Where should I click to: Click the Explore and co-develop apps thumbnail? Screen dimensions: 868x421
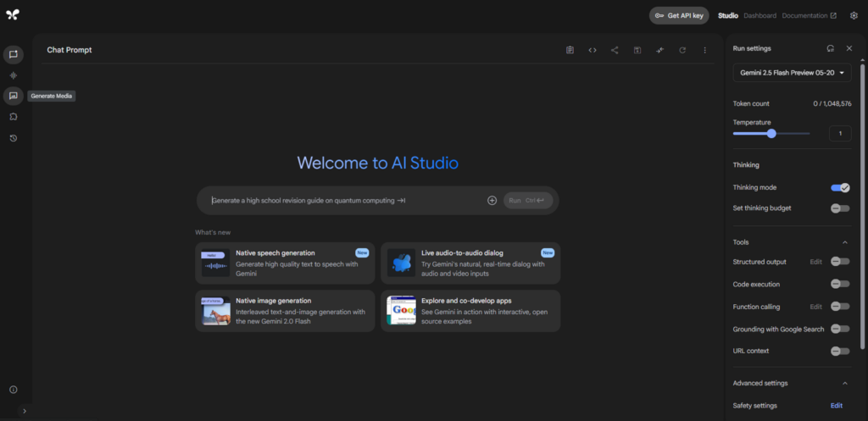click(x=401, y=310)
